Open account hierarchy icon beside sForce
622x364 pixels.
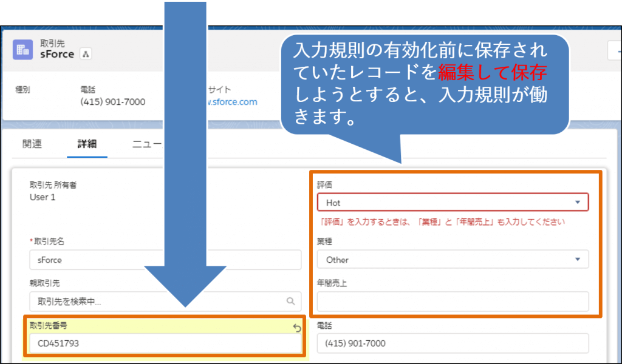pyautogui.click(x=86, y=55)
